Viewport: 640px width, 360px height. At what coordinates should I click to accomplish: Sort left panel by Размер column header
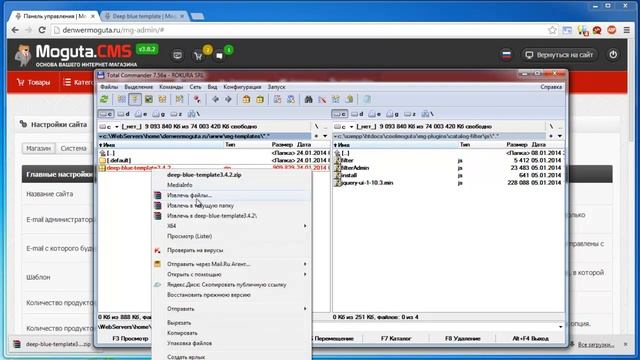pos(282,144)
